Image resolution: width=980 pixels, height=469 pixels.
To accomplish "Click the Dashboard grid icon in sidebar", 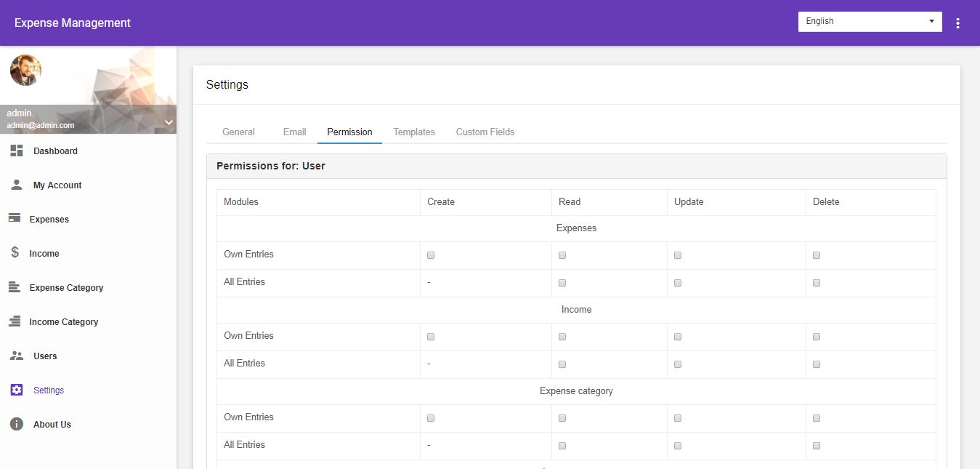I will 16,151.
